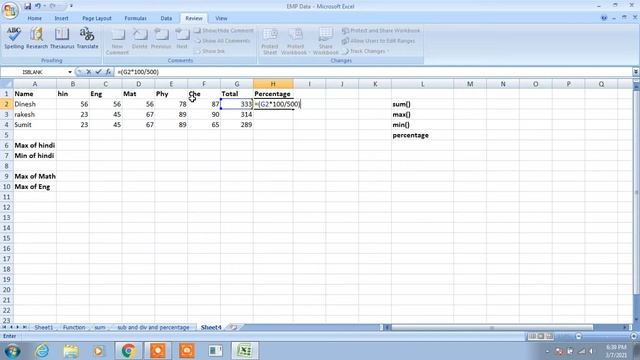Toggle Show/Hide Comment

pyautogui.click(x=224, y=31)
